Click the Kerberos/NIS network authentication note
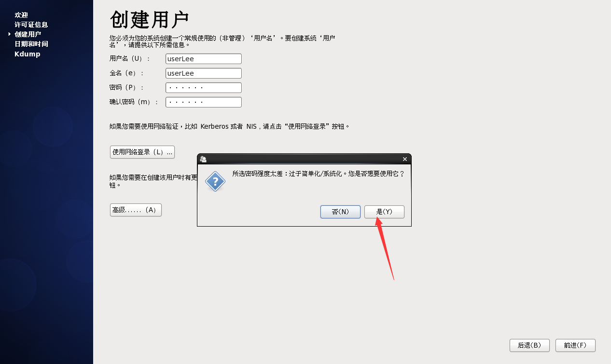Viewport: 611px width, 364px height. (x=229, y=126)
